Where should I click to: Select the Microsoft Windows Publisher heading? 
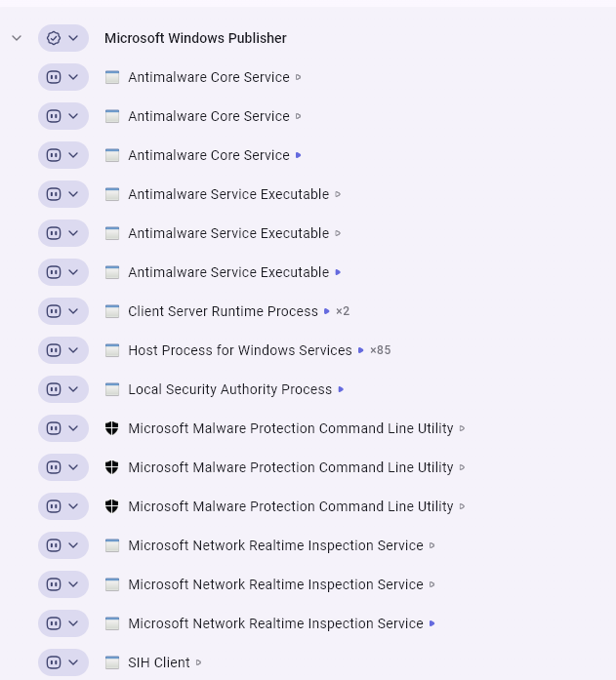[195, 38]
